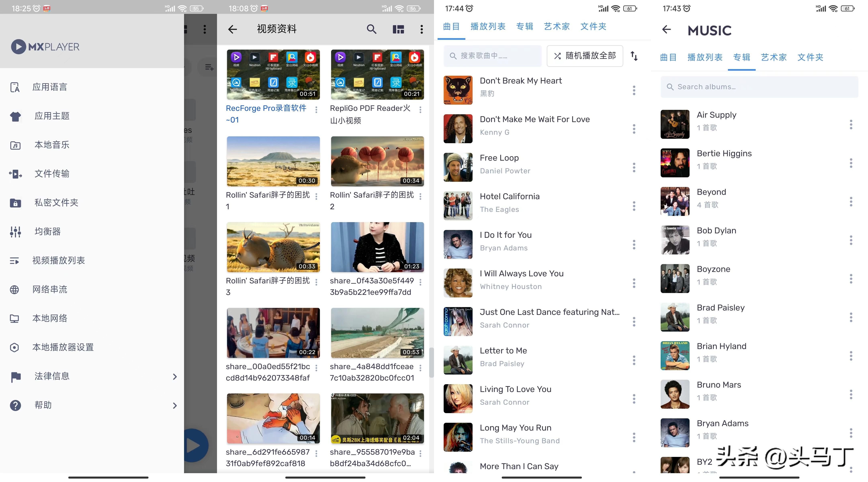The width and height of the screenshot is (868, 482).
Task: Open RecForge Pro录音软件 video thumbnail
Action: [273, 75]
